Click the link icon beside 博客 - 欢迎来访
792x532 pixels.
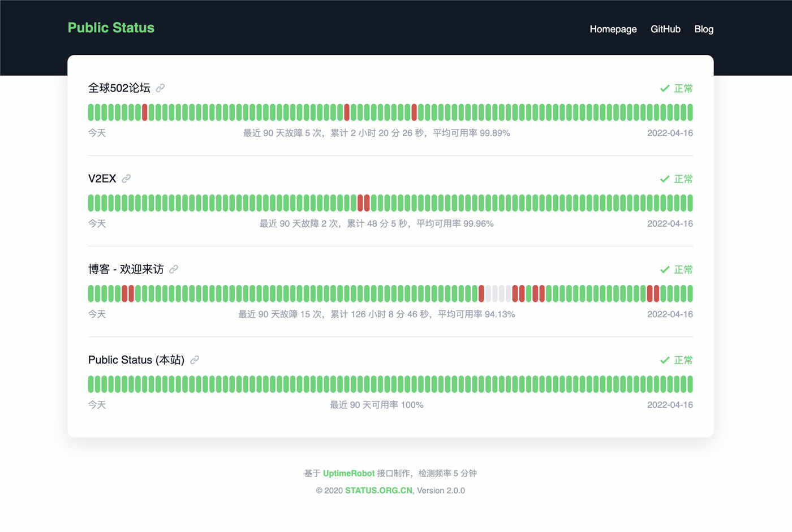(x=173, y=269)
